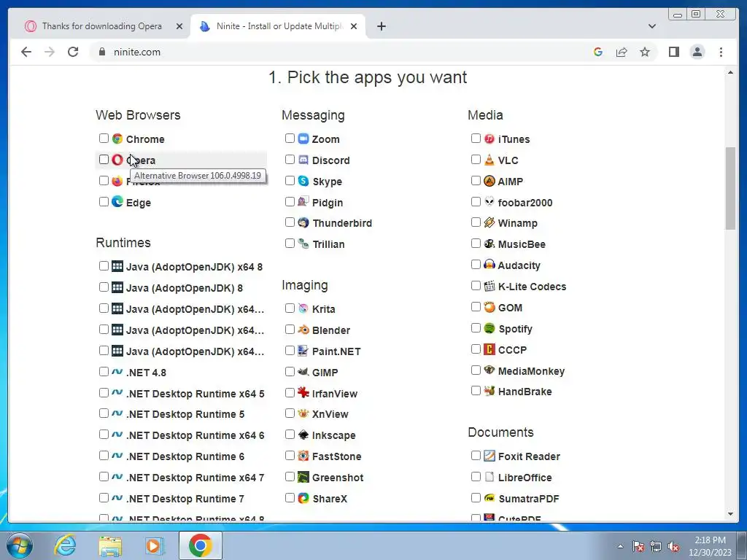This screenshot has height=560, width=747.
Task: Expand the tab search dropdown arrow
Action: (652, 26)
